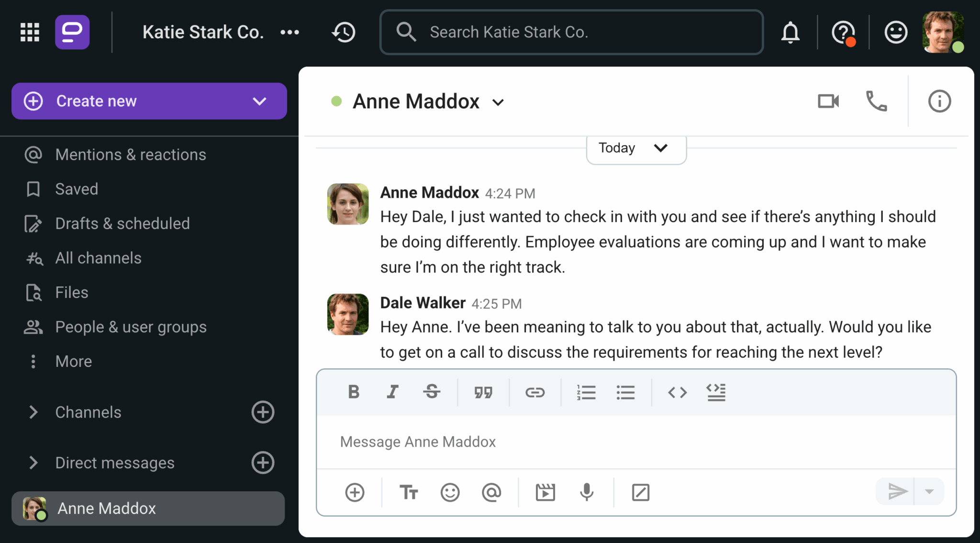Toggle strikethrough formatting
The height and width of the screenshot is (543, 980).
[432, 392]
